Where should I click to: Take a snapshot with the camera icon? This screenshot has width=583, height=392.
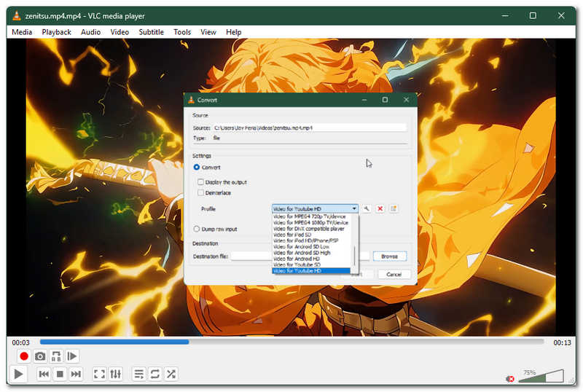(x=40, y=356)
